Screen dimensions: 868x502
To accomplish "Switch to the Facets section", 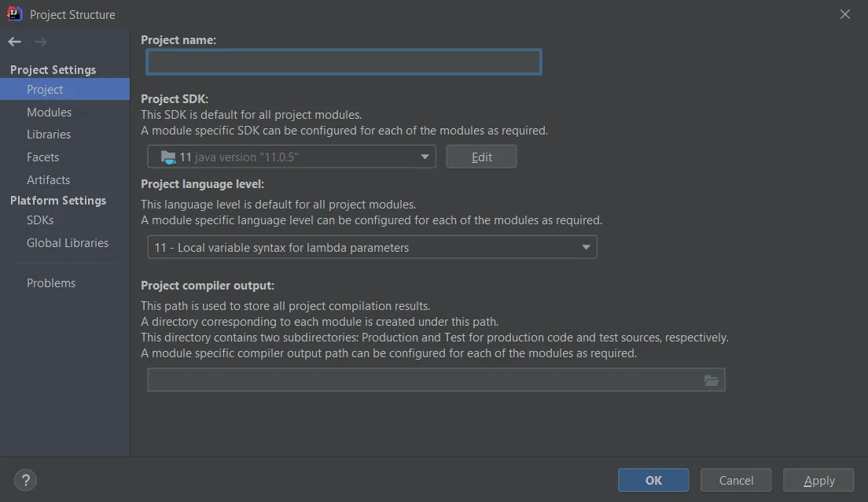I will tap(42, 157).
